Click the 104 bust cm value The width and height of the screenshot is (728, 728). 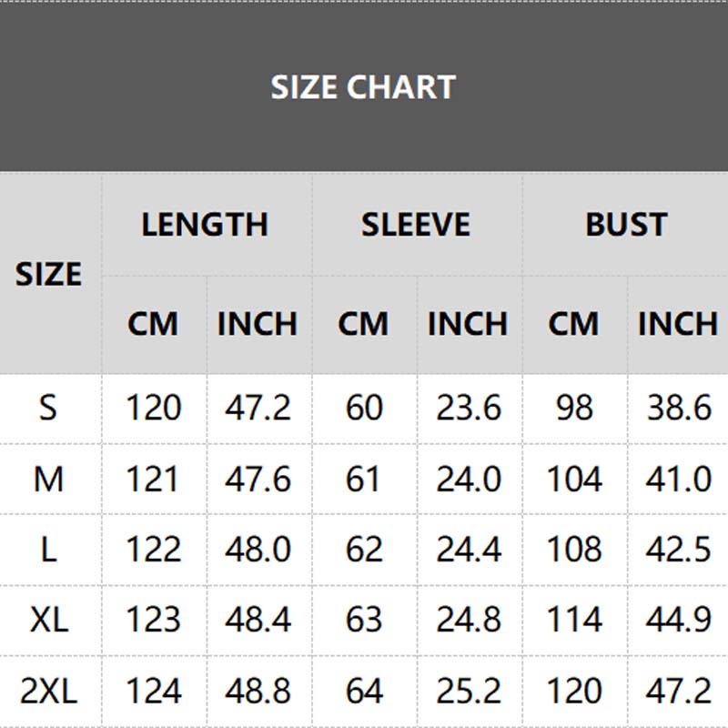[x=574, y=479]
